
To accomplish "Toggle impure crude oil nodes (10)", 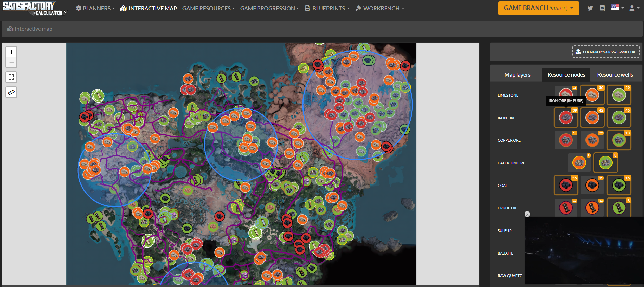I will 566,207.
